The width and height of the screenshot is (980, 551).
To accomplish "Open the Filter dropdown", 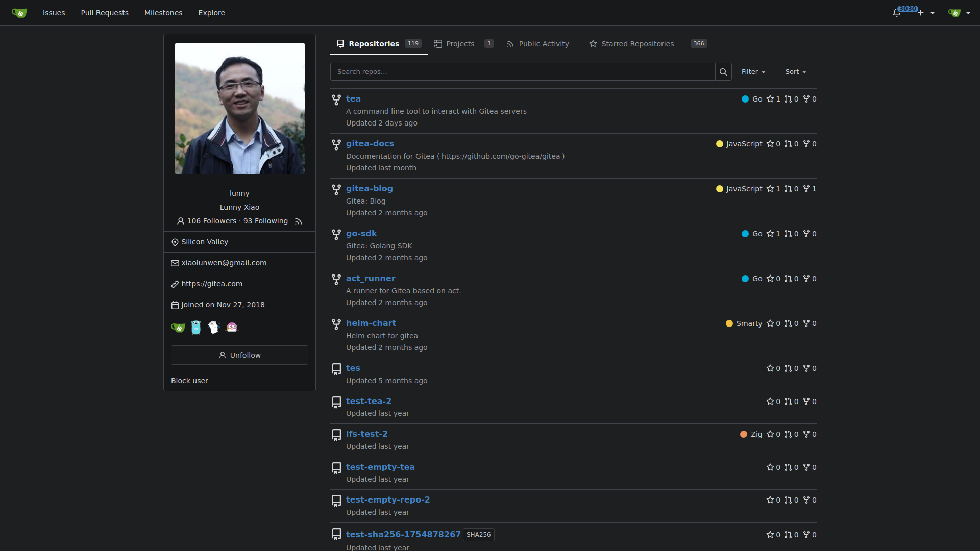I will [x=753, y=72].
